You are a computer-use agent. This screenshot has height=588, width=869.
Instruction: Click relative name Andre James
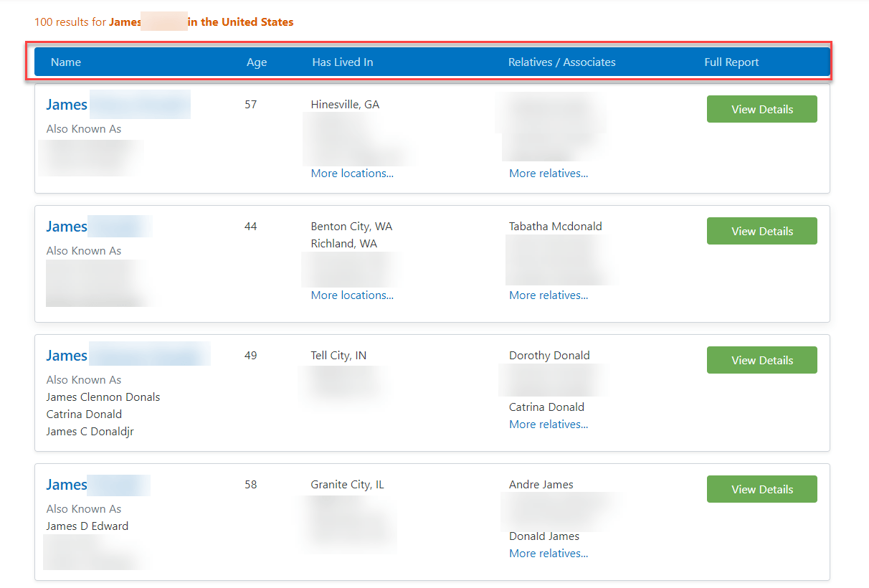[541, 485]
